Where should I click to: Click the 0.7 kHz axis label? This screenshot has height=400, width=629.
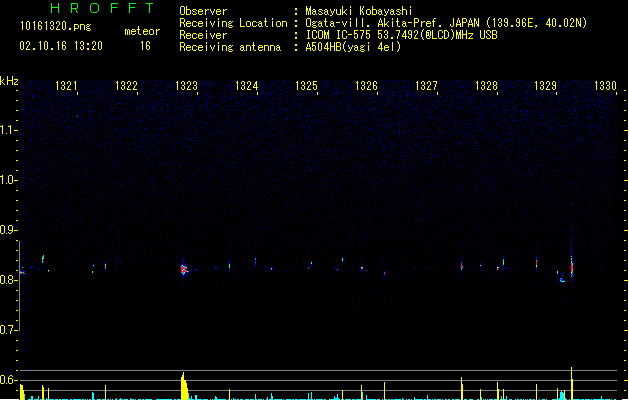8,330
